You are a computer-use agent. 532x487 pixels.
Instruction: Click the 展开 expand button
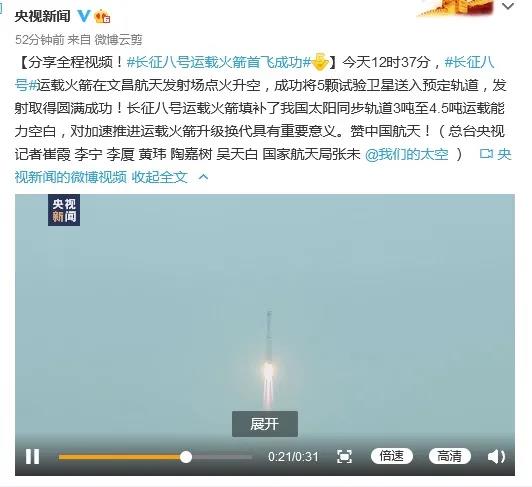coord(265,424)
